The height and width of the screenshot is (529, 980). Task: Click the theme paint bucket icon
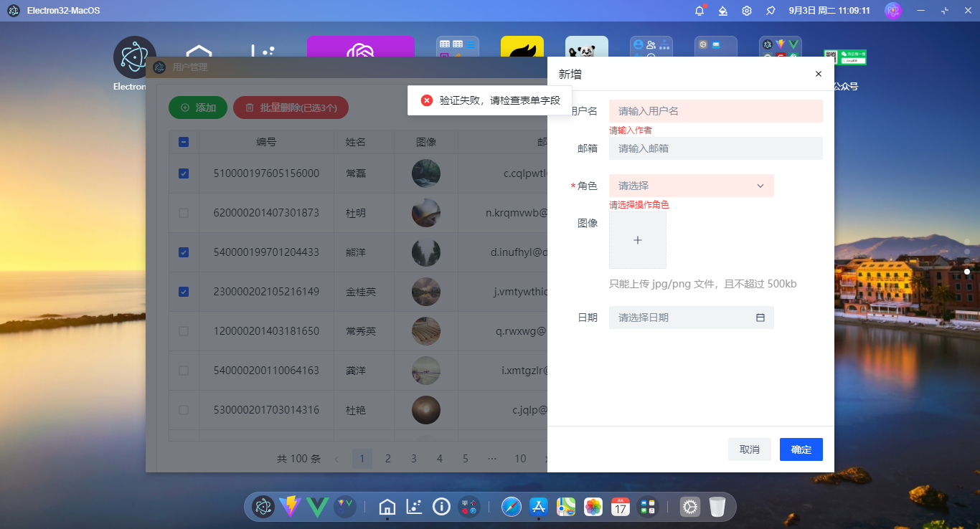coord(723,11)
